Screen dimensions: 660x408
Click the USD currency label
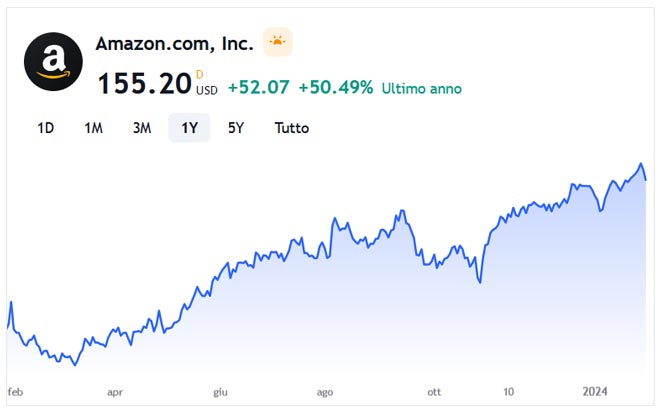coord(206,90)
